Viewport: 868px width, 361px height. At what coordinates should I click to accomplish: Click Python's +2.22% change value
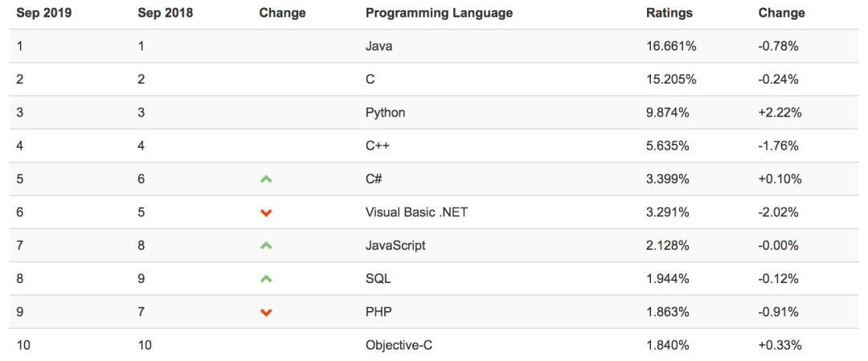point(780,113)
